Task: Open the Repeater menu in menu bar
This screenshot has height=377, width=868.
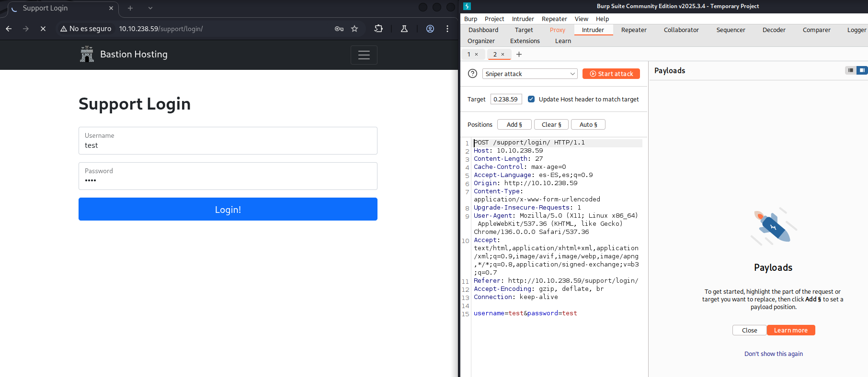Action: (x=554, y=19)
